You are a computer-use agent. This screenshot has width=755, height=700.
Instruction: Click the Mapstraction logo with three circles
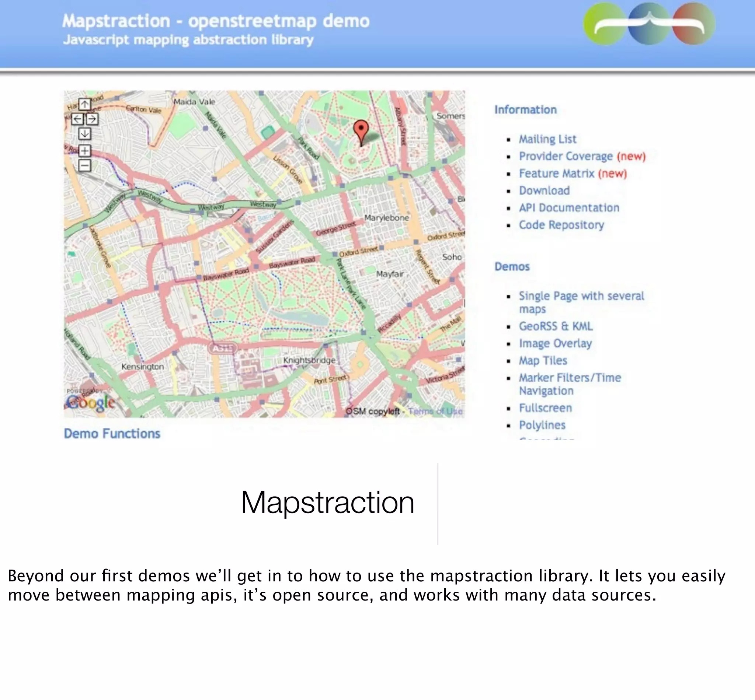click(649, 24)
